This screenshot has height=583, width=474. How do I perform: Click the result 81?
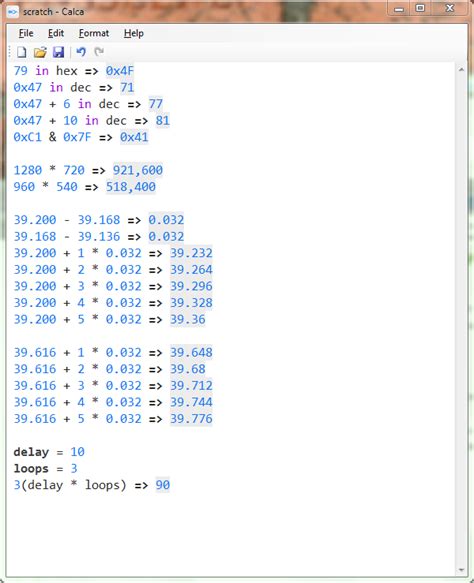coord(162,120)
